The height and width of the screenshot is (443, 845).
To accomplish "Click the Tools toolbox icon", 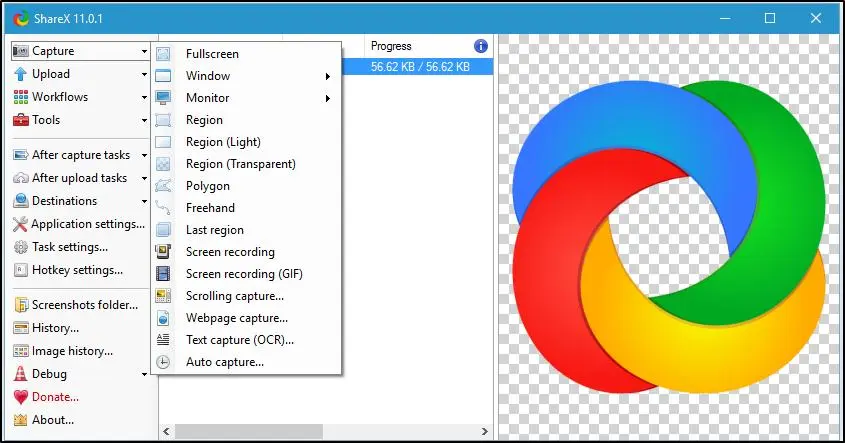I will [x=20, y=120].
